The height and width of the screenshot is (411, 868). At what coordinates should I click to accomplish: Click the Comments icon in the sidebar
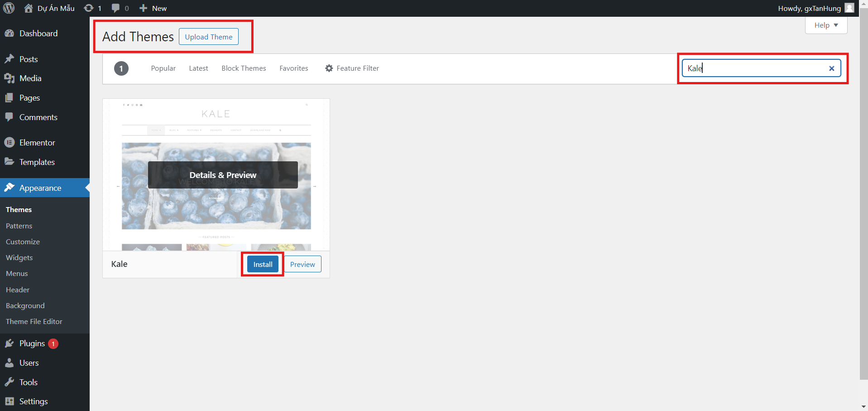[10, 117]
